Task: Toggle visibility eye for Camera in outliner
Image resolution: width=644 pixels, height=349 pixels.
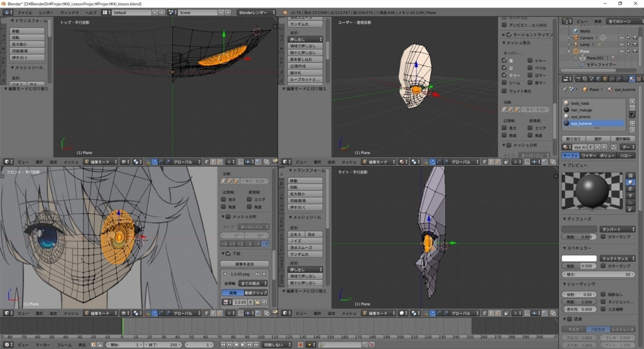Action: (621, 38)
